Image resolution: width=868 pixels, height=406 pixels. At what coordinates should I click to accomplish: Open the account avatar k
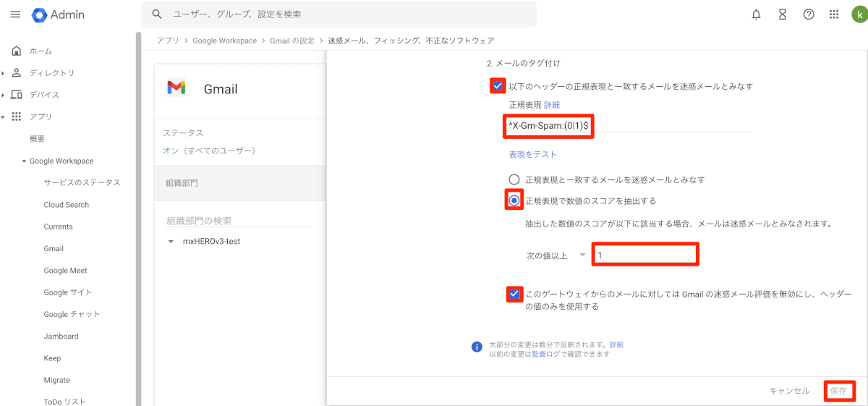(859, 14)
